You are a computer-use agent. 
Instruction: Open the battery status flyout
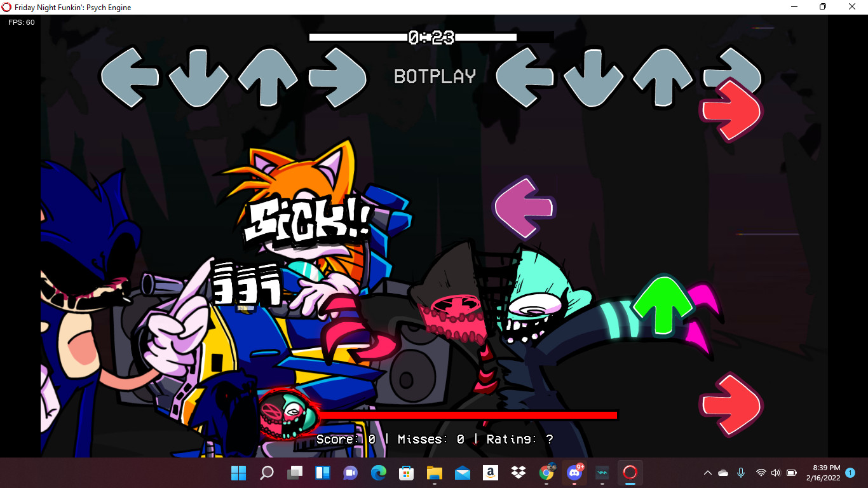[792, 472]
